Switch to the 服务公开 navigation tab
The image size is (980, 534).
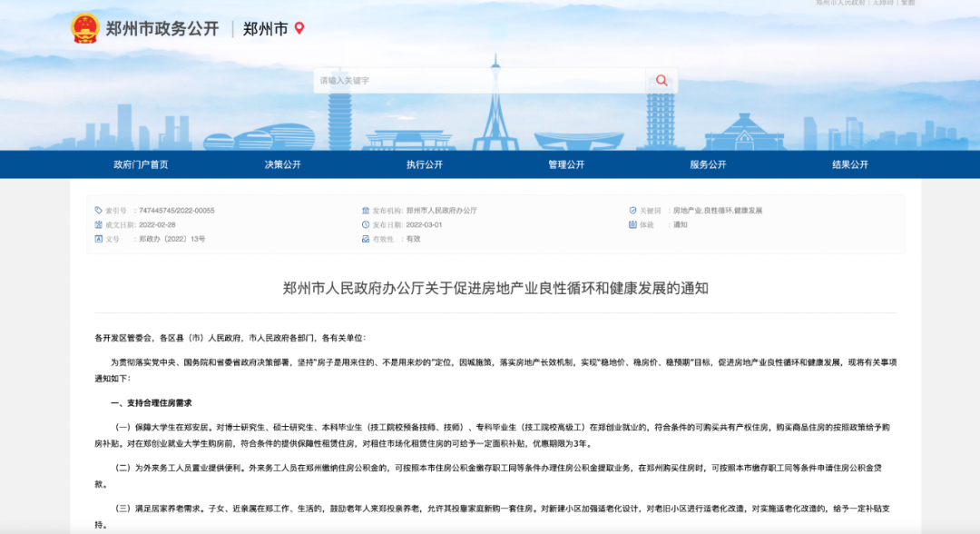coord(708,164)
